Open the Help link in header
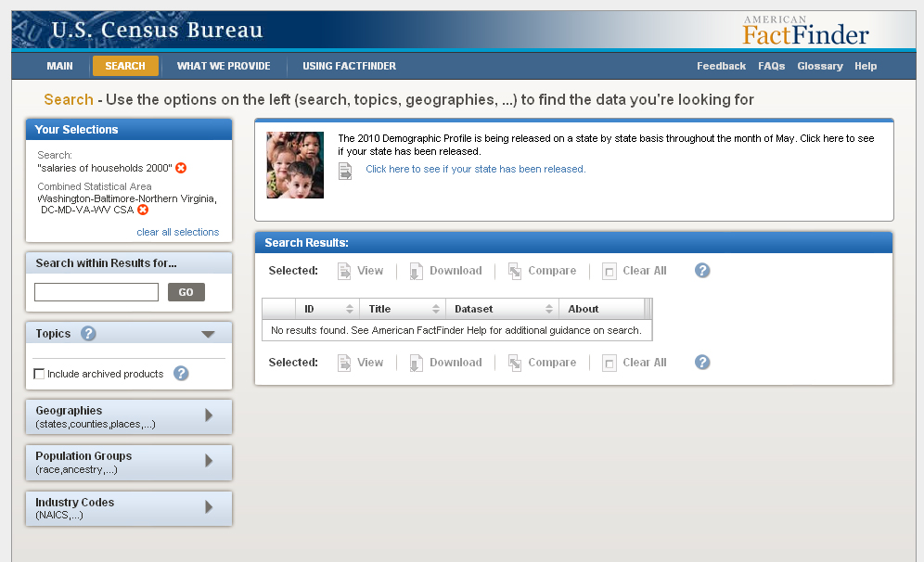This screenshot has width=924, height=562. (x=866, y=66)
